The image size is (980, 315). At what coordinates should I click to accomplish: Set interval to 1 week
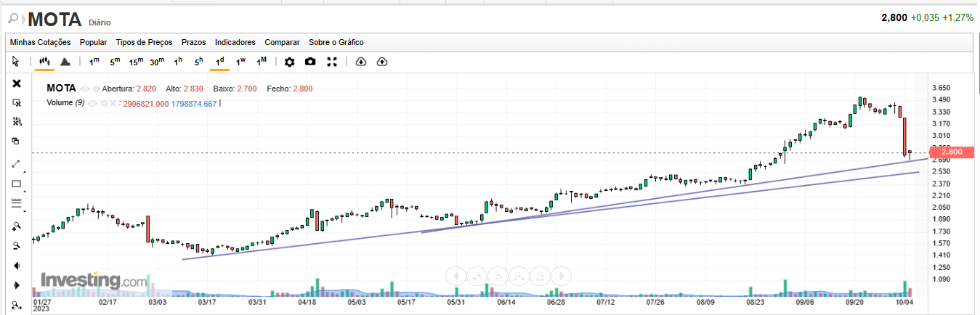tap(241, 62)
